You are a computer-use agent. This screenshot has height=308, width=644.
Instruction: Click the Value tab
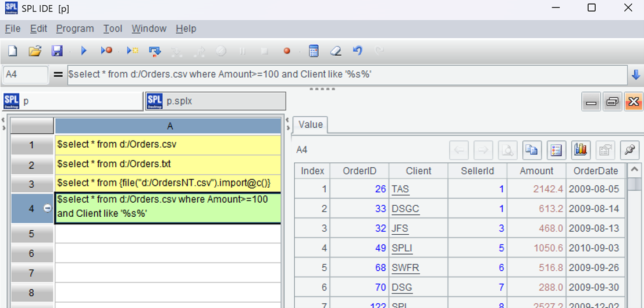[x=311, y=124]
